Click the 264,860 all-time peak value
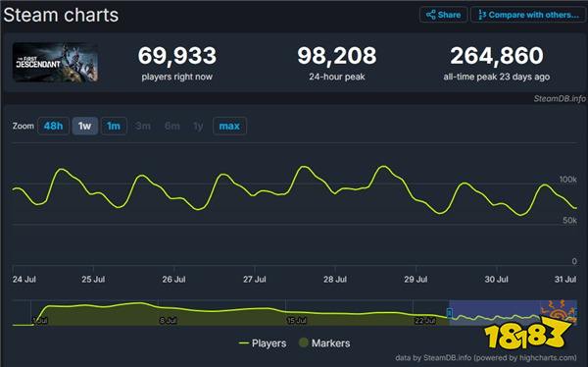 click(x=497, y=56)
